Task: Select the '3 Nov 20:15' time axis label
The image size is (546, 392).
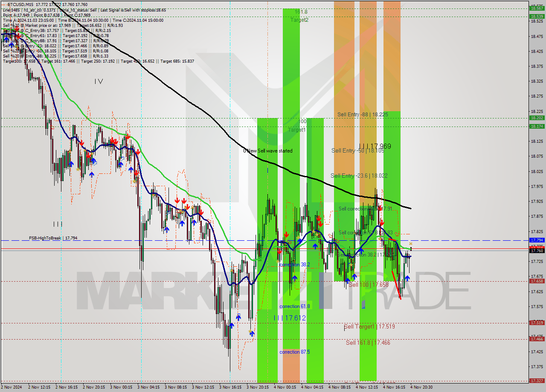Action: (x=258, y=387)
